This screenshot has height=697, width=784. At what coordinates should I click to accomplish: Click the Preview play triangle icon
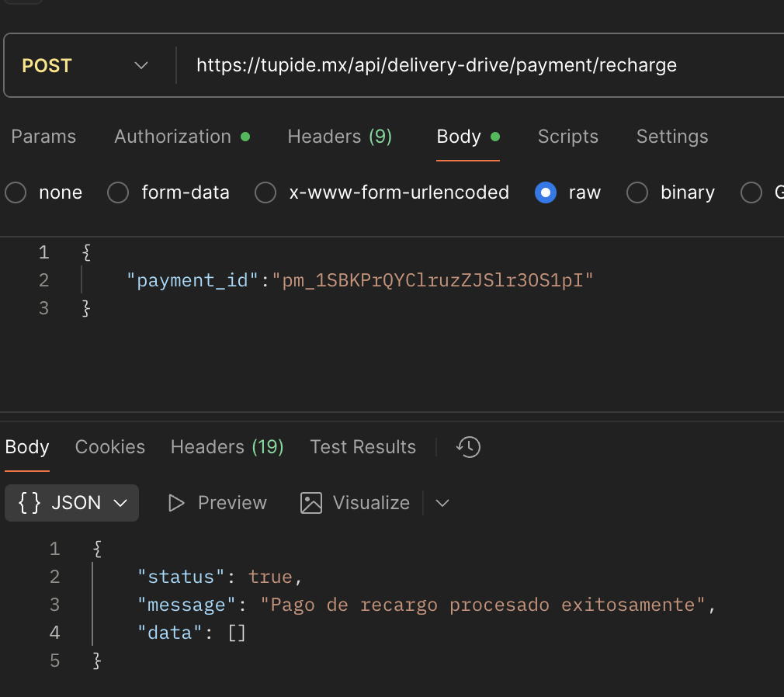(176, 503)
